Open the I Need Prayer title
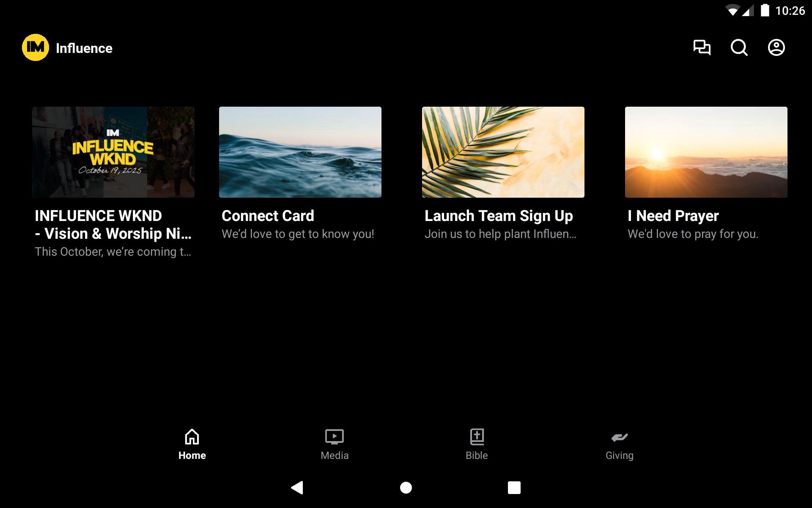812x508 pixels. point(673,216)
